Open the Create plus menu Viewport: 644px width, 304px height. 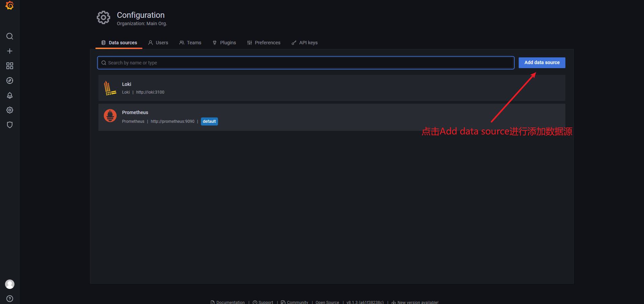pyautogui.click(x=10, y=51)
